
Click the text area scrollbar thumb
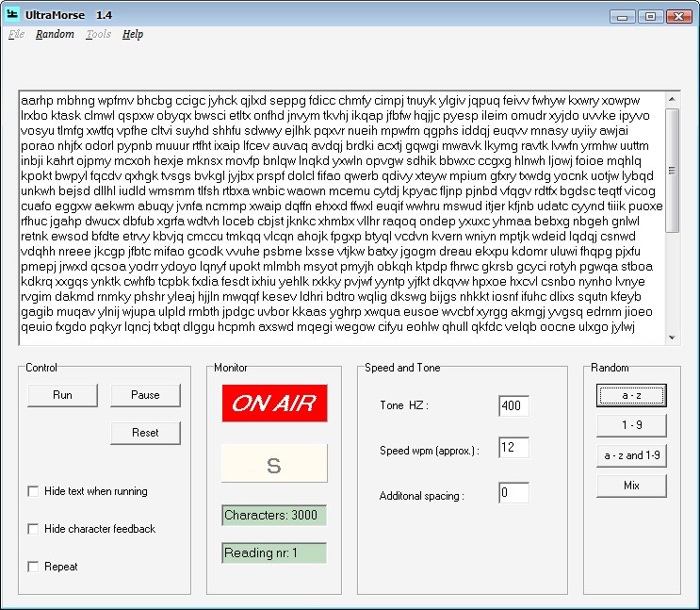673,171
